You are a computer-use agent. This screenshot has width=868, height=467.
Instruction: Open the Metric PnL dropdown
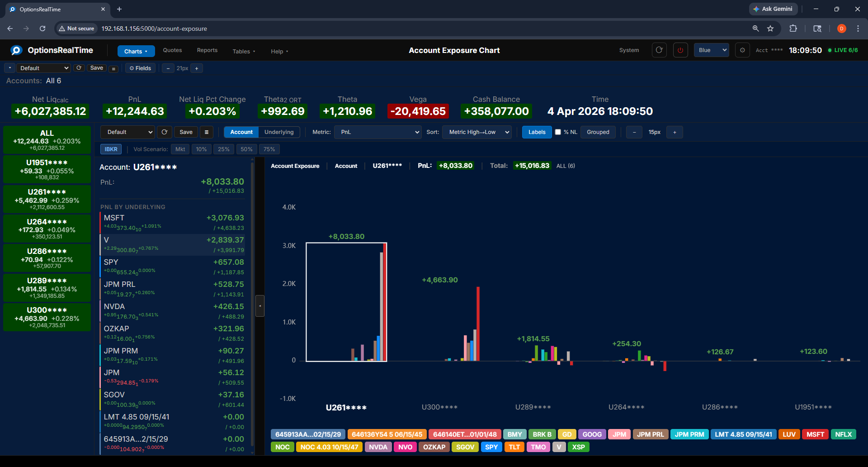click(x=377, y=132)
